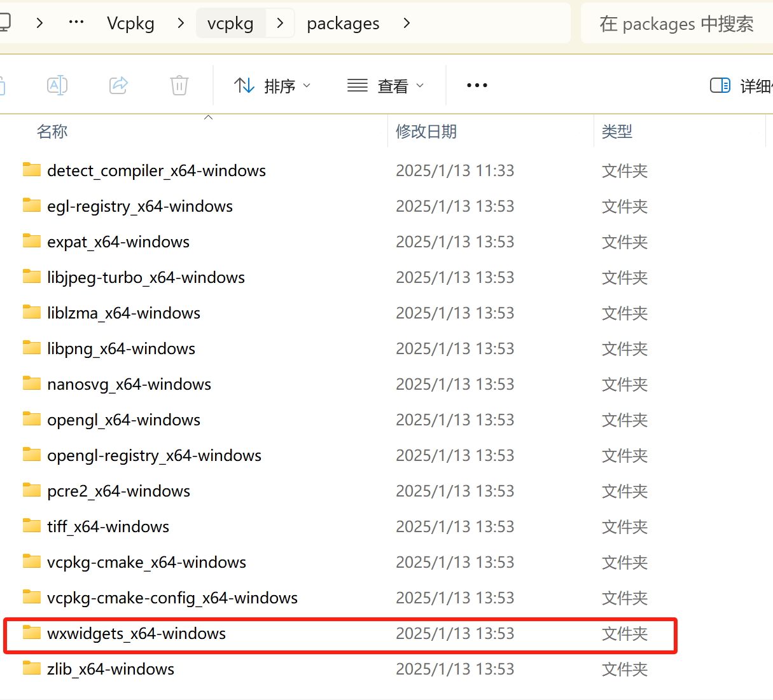The image size is (773, 700).
Task: Open the View (查看) dropdown
Action: click(x=386, y=86)
